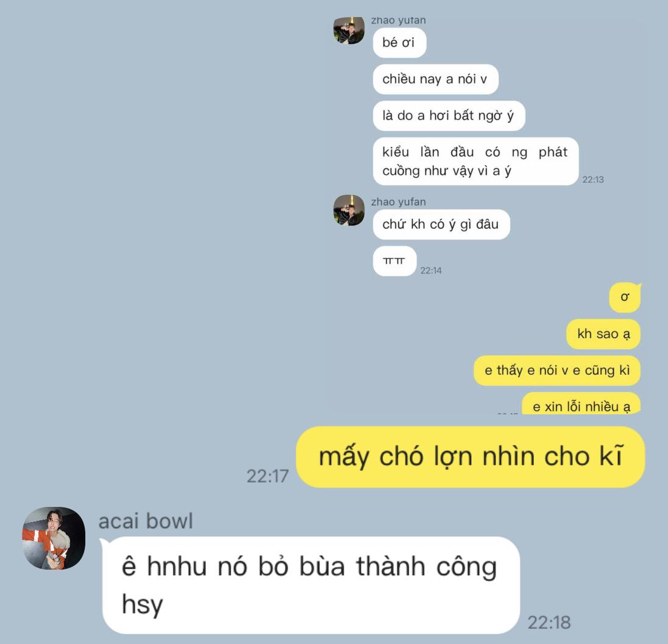The height and width of the screenshot is (644, 668).
Task: Tap the 22:18 timestamp
Action: click(549, 623)
